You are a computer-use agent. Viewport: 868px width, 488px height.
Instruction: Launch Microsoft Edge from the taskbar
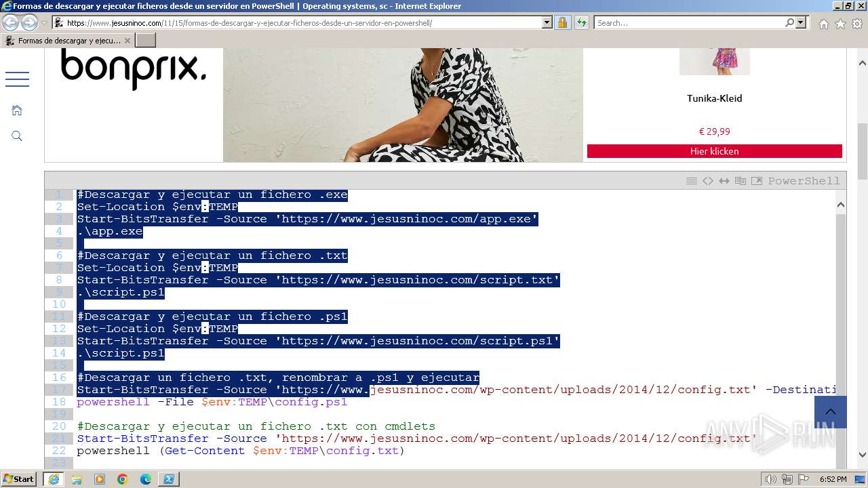146,479
